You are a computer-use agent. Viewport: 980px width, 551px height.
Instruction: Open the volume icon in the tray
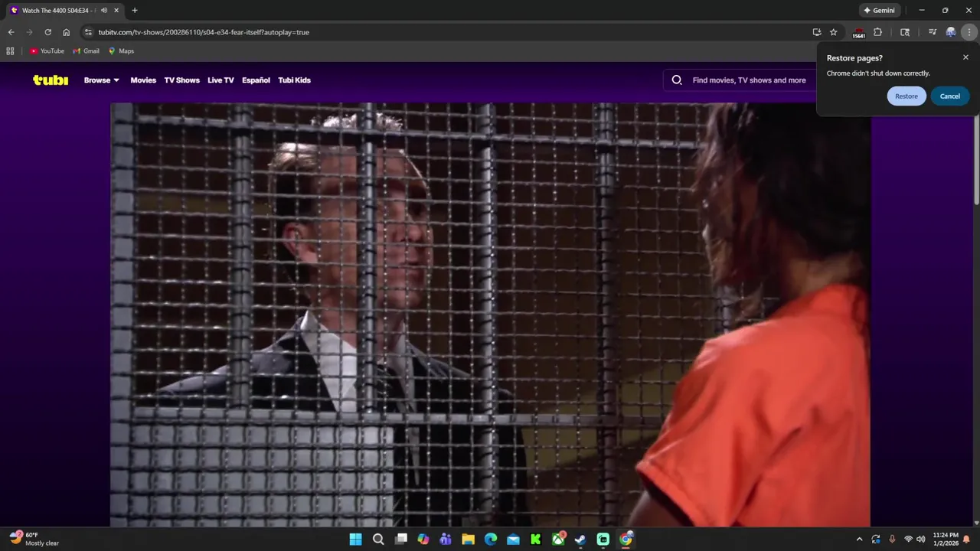click(x=921, y=540)
